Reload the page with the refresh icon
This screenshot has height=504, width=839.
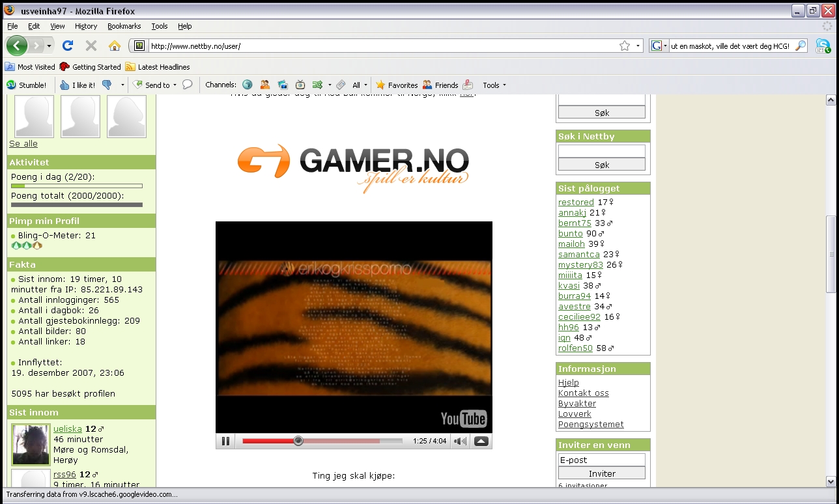pos(68,46)
